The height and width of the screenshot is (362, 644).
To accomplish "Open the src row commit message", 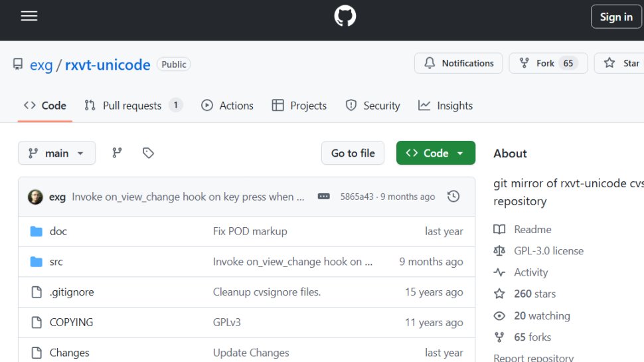I will click(x=292, y=262).
